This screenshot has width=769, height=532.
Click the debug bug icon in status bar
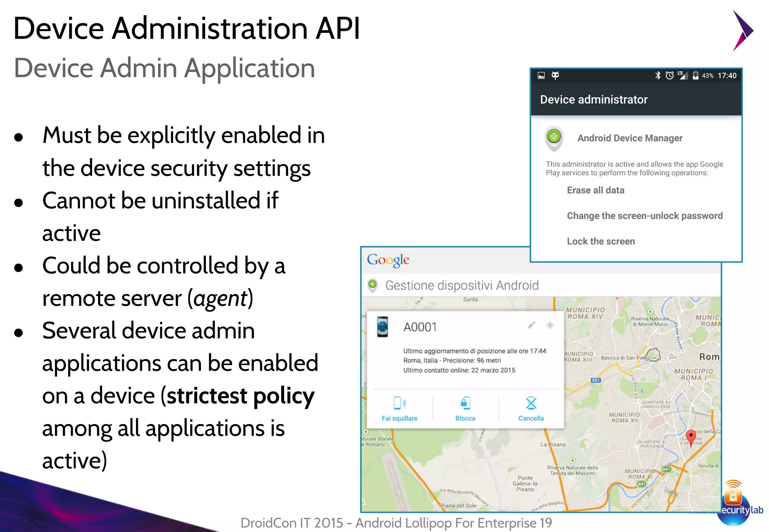point(555,75)
